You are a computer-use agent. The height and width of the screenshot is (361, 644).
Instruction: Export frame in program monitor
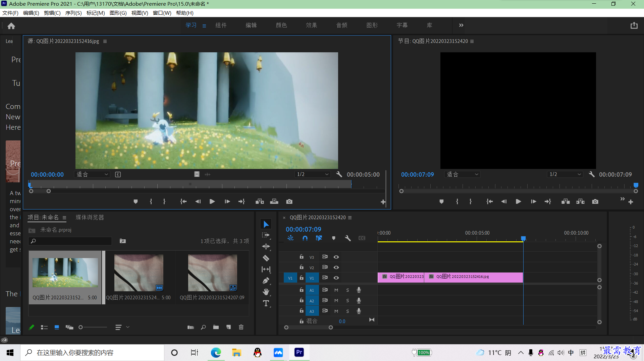click(595, 201)
